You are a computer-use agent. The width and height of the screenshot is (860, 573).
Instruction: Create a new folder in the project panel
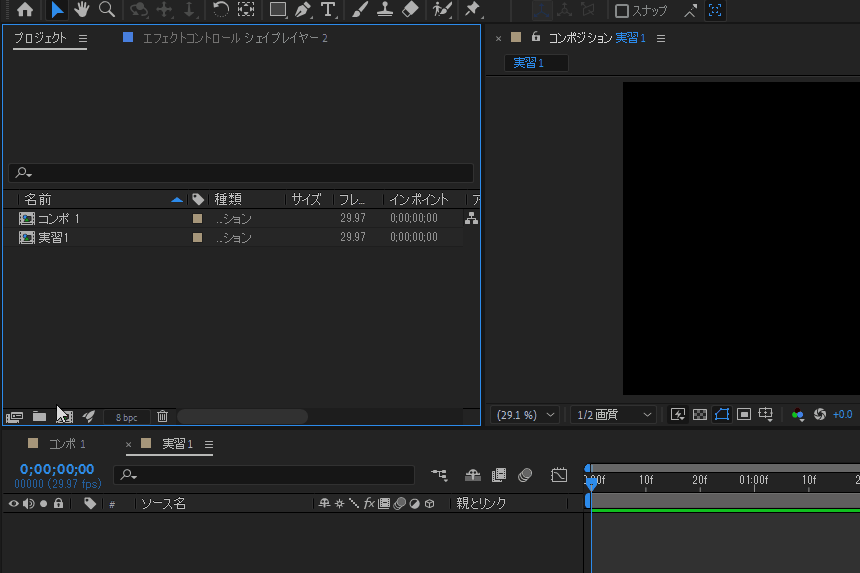pyautogui.click(x=39, y=417)
